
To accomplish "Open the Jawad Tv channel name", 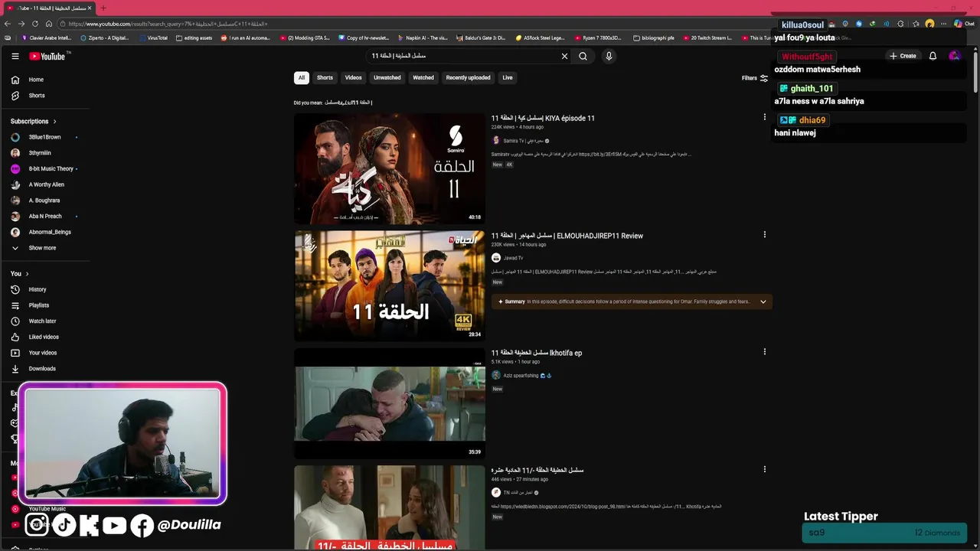I will click(x=513, y=258).
